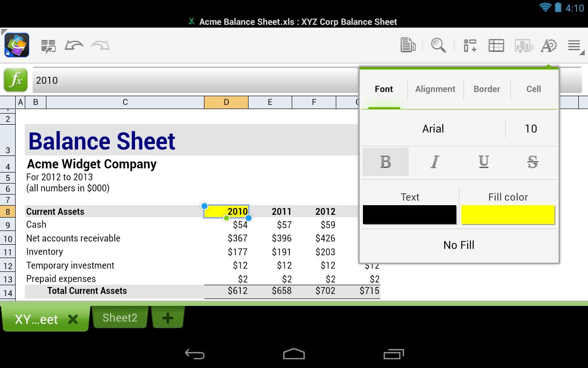Switch to the Font tab
This screenshot has width=588, height=368.
384,89
